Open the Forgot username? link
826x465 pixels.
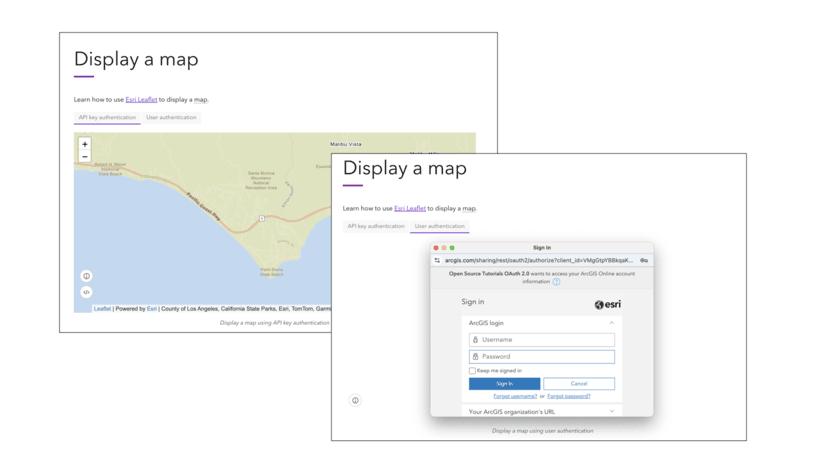515,396
